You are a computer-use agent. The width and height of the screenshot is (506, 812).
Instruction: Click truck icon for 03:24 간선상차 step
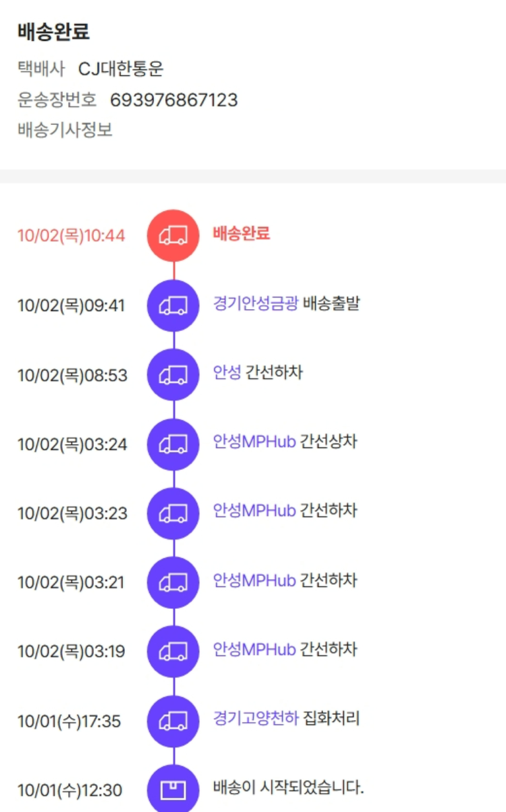(173, 444)
